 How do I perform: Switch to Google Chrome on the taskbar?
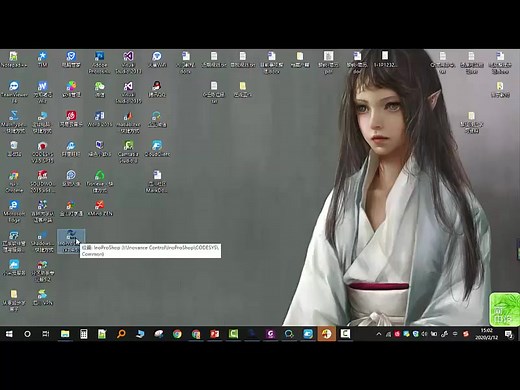pyautogui.click(x=177, y=334)
